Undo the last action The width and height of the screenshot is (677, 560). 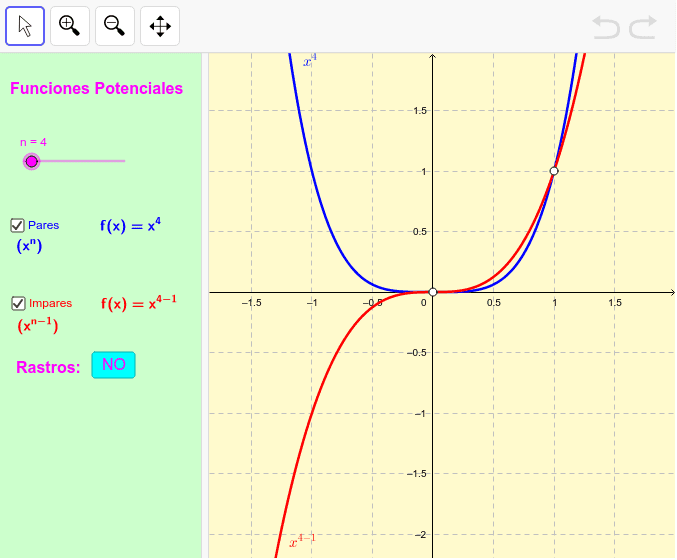point(606,27)
